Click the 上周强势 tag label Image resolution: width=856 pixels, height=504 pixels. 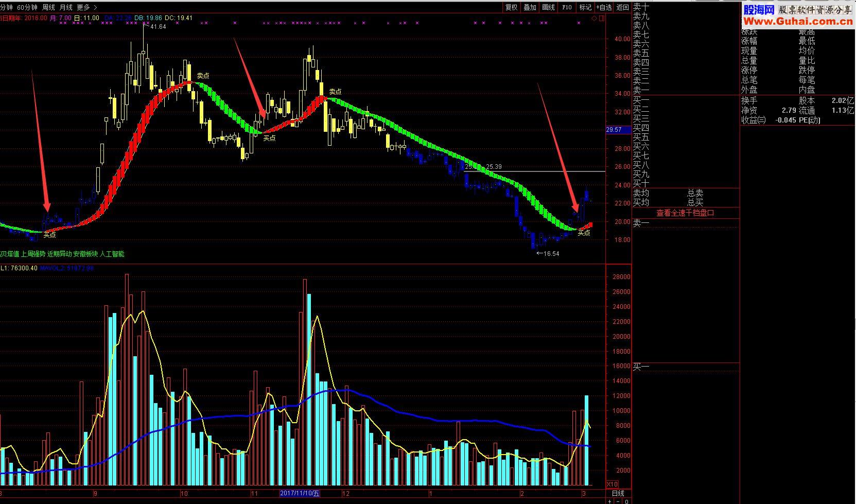click(x=33, y=254)
